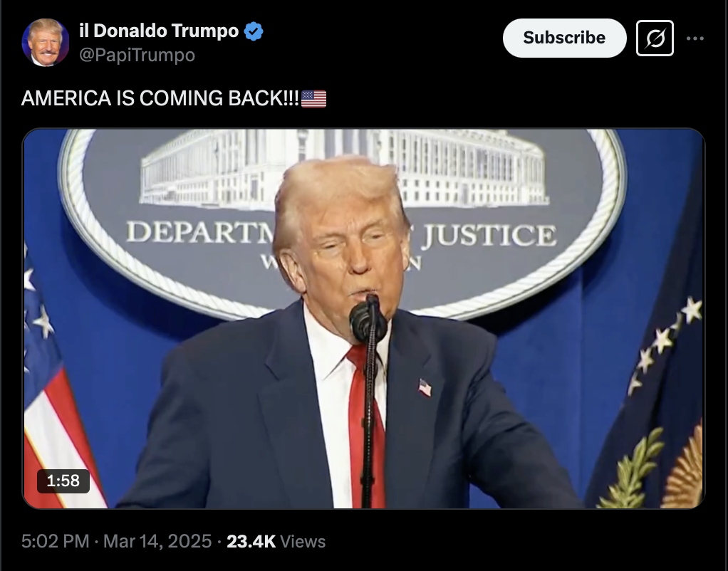
Task: Open the three-dot more options menu
Action: (x=695, y=38)
